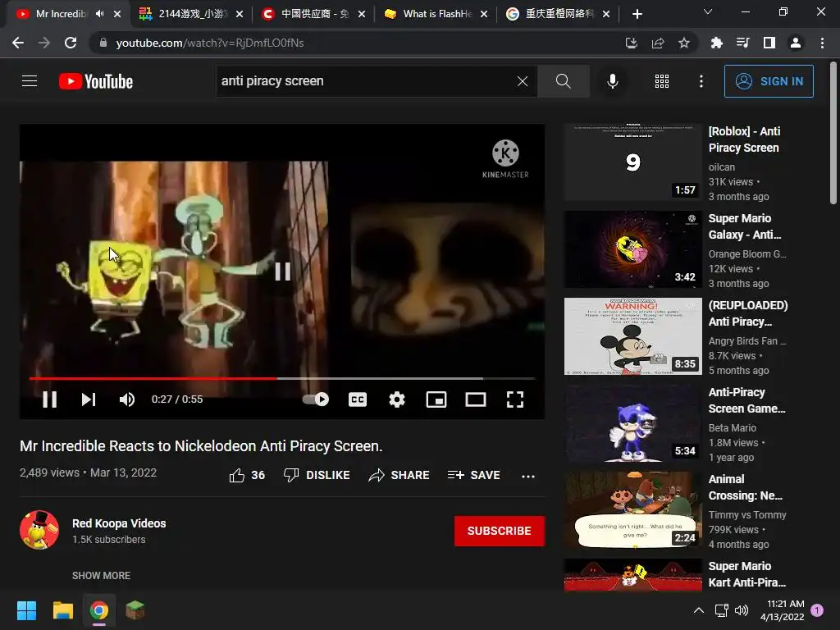Open the Windows Start menu

coord(26,610)
